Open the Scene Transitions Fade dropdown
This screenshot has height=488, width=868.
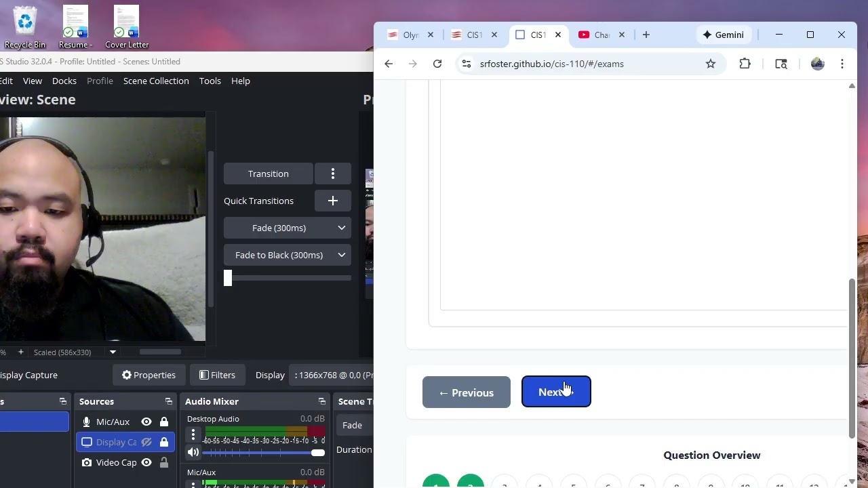(354, 425)
